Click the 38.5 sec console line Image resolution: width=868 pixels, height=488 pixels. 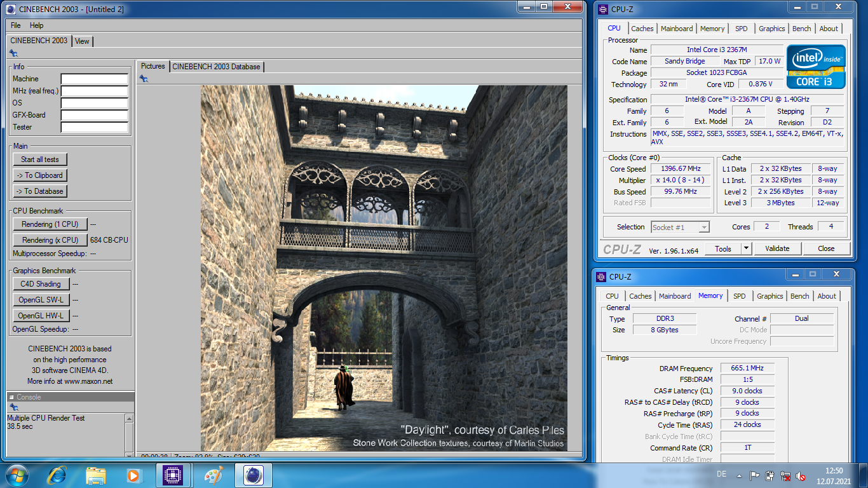coord(20,426)
